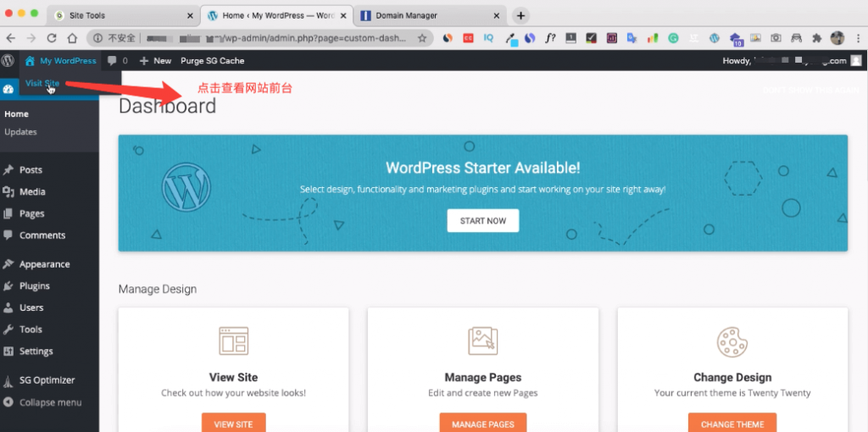Image resolution: width=868 pixels, height=432 pixels.
Task: Click the Comments speech bubble sidebar icon
Action: pyautogui.click(x=8, y=235)
